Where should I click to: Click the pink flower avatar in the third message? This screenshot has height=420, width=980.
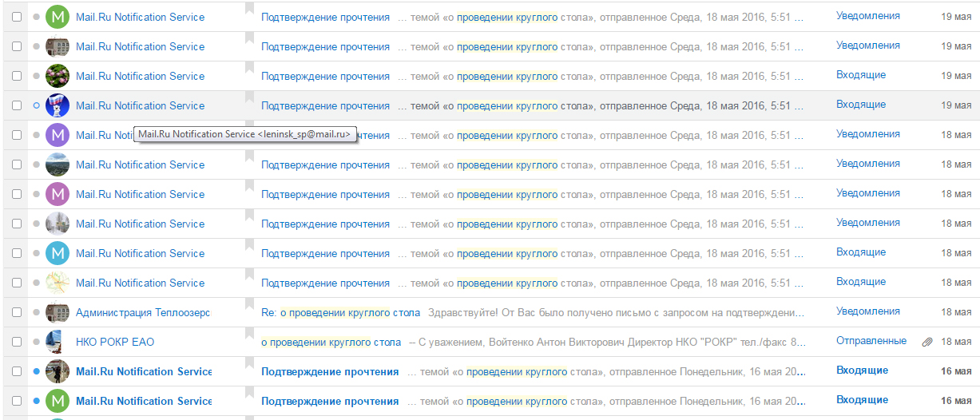[x=58, y=76]
